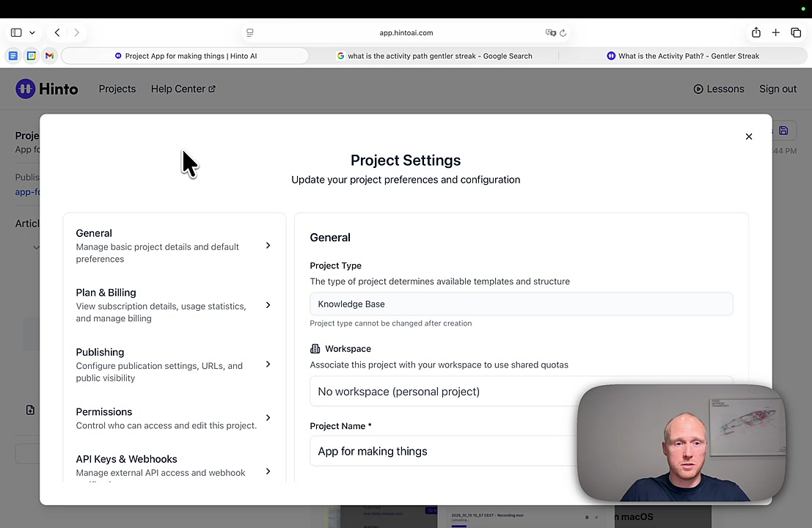The width and height of the screenshot is (812, 528).
Task: Open the Safari share icon
Action: [x=756, y=33]
